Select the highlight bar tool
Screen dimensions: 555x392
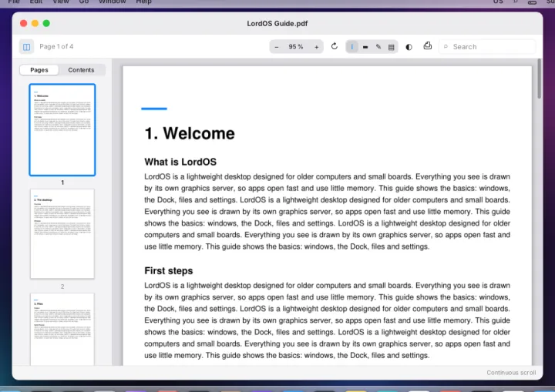(x=365, y=47)
